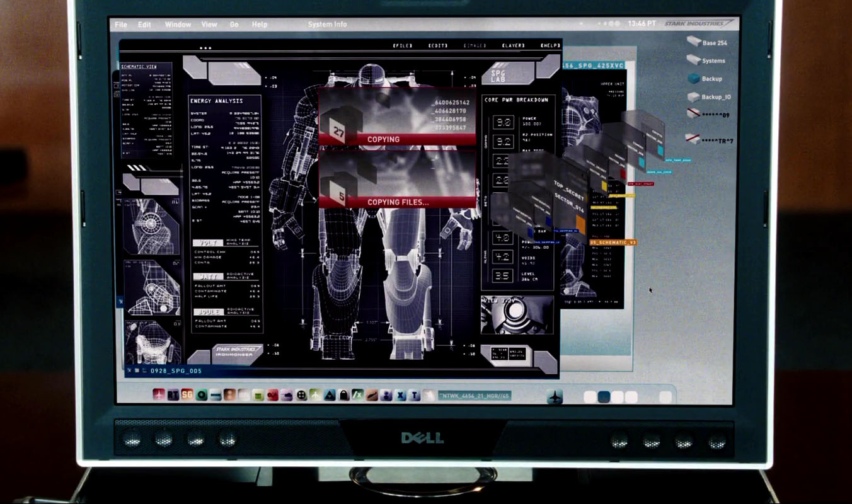The height and width of the screenshot is (504, 852).
Task: Open the Window menu in top bar
Action: [178, 25]
